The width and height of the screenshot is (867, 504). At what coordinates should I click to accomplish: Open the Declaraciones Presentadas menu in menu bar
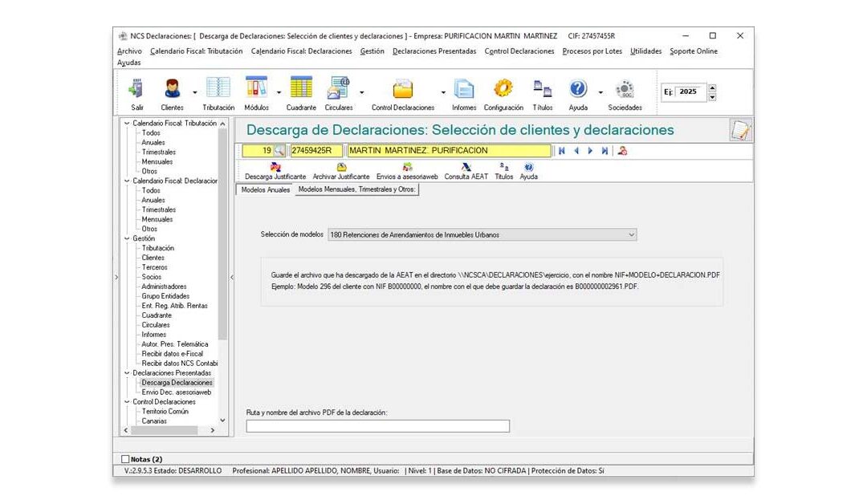point(434,51)
